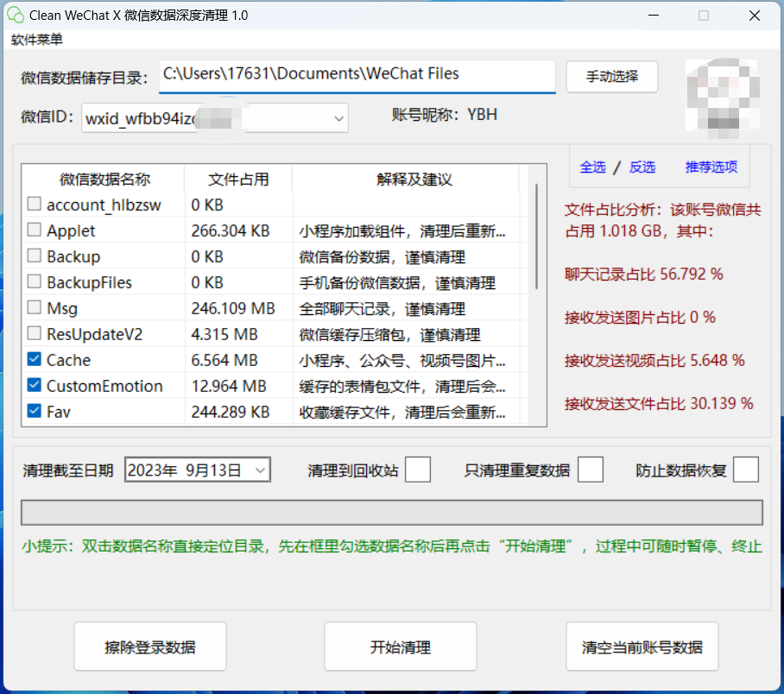Click the 接收发送文件占比 30.139 % text

pos(659,403)
